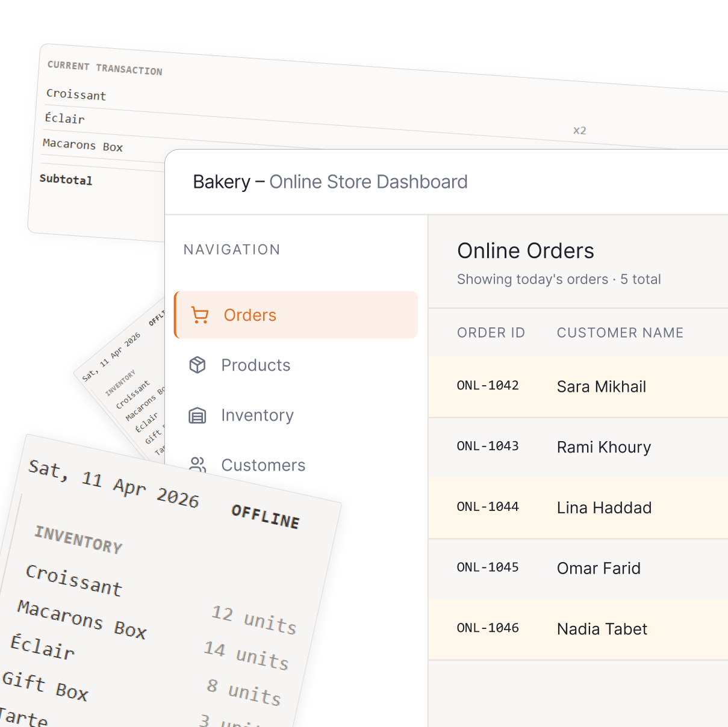728x727 pixels.
Task: Select the Omar Farid order row
Action: click(599, 569)
